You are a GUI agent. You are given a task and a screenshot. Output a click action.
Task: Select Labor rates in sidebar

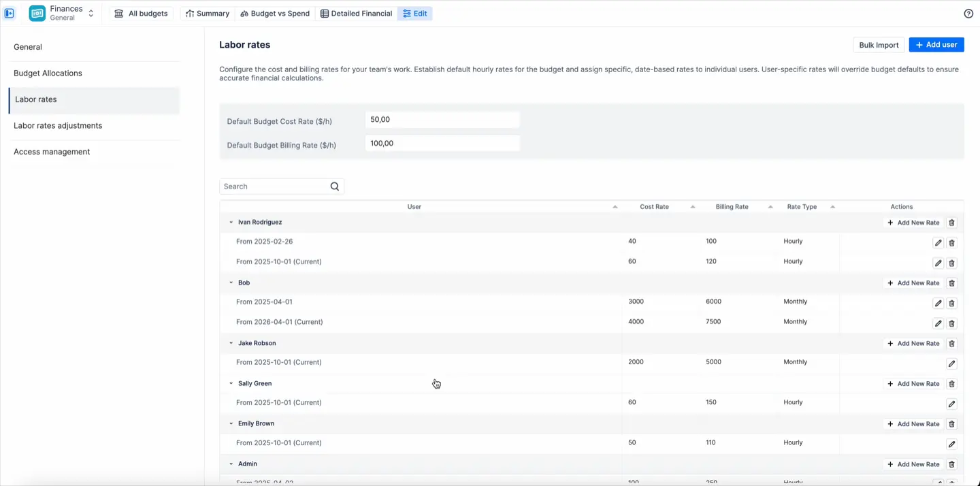point(95,99)
